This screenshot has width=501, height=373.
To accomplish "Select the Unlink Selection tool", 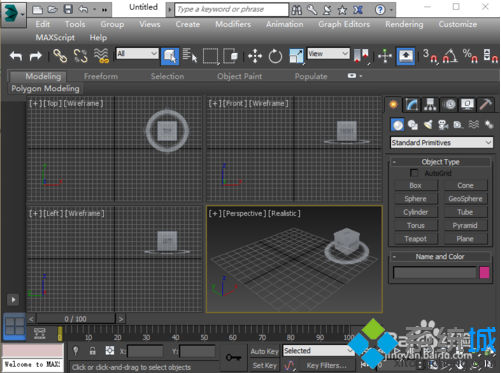I will click(80, 56).
